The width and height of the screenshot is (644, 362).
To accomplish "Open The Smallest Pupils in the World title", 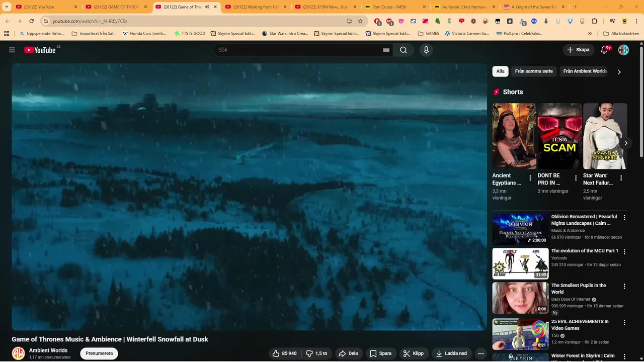I will tap(579, 289).
